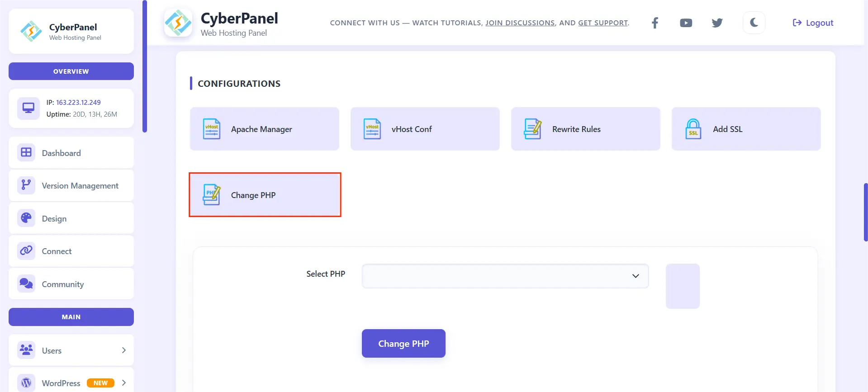Open the Twitter icon link
Screen dimensions: 868x392
tap(717, 23)
